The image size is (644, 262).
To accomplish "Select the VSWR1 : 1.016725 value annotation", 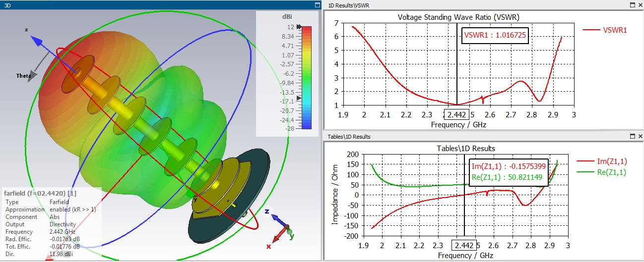I will point(495,35).
